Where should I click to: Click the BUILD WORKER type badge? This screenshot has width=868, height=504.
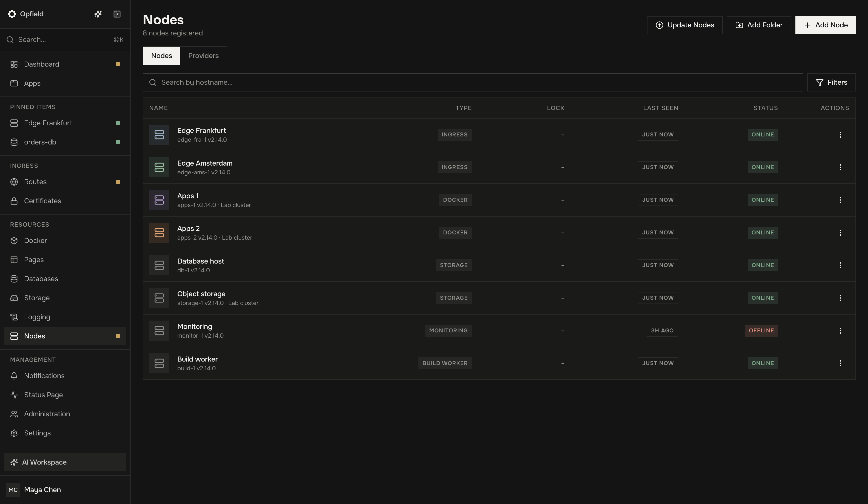click(x=445, y=363)
